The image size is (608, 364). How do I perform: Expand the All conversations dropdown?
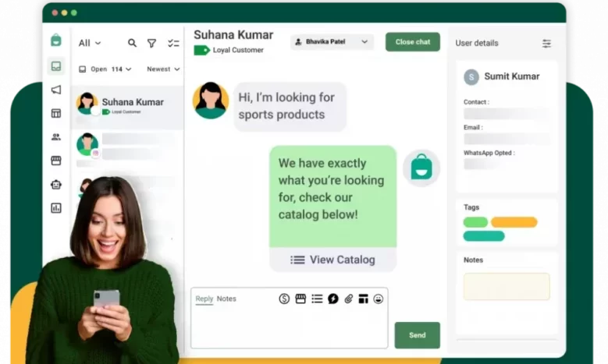[x=90, y=43]
